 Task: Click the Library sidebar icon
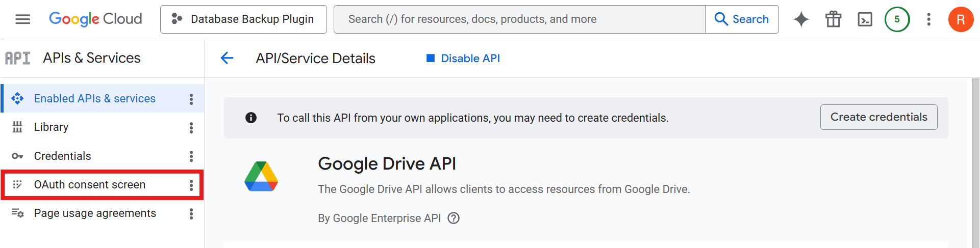point(17,127)
